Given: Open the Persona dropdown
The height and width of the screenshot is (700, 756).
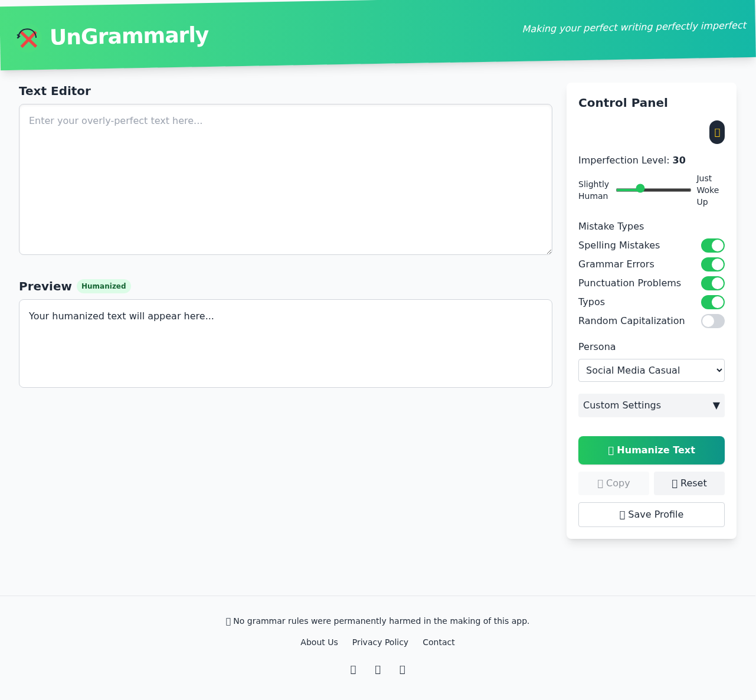Looking at the screenshot, I should tap(651, 370).
